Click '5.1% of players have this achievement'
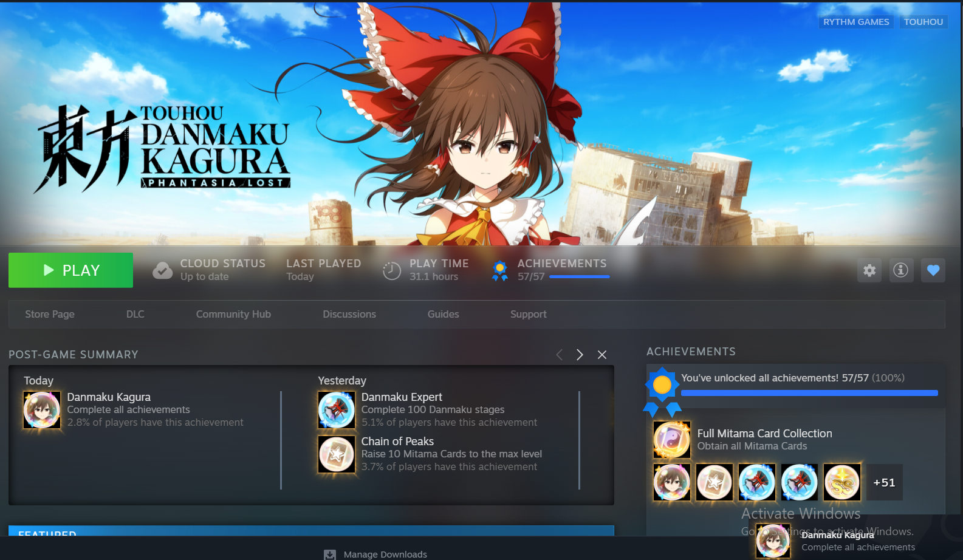963x560 pixels. [449, 423]
